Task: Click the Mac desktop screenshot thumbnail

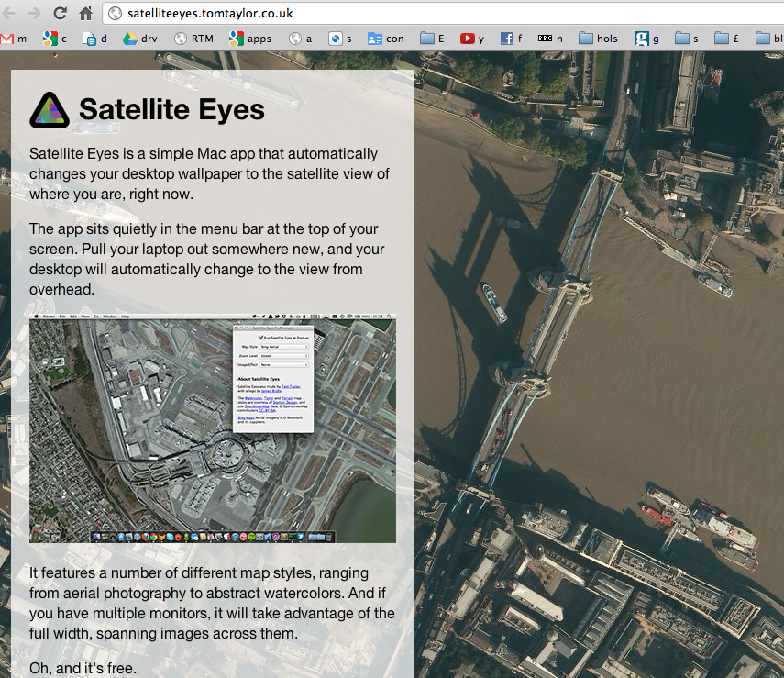Action: pos(213,428)
